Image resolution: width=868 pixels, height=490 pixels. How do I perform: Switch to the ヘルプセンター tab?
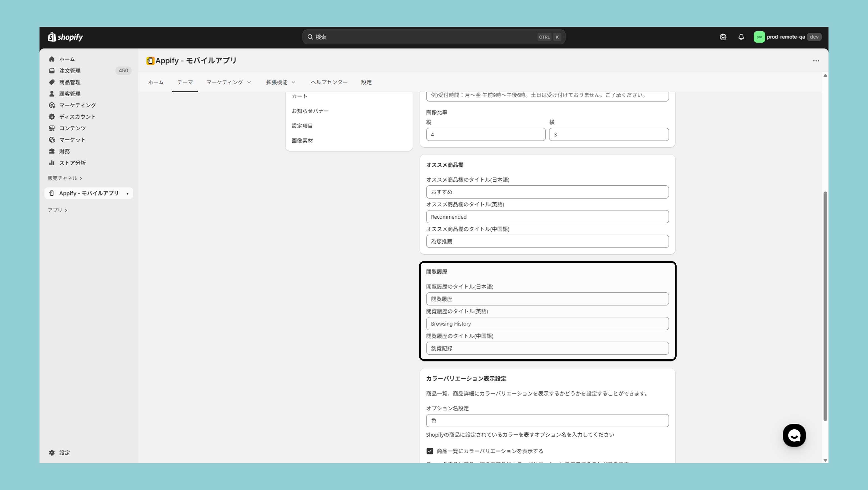coord(329,82)
